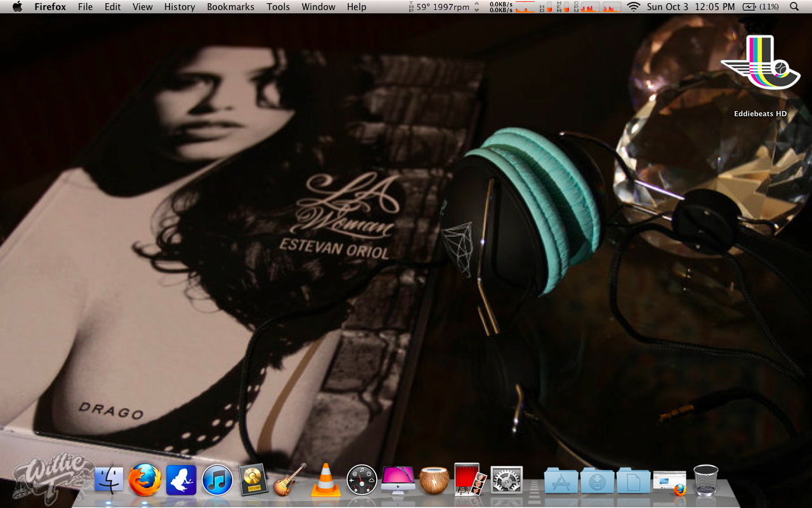Restore the minimized Firefox window
812x508 pixels.
[670, 482]
